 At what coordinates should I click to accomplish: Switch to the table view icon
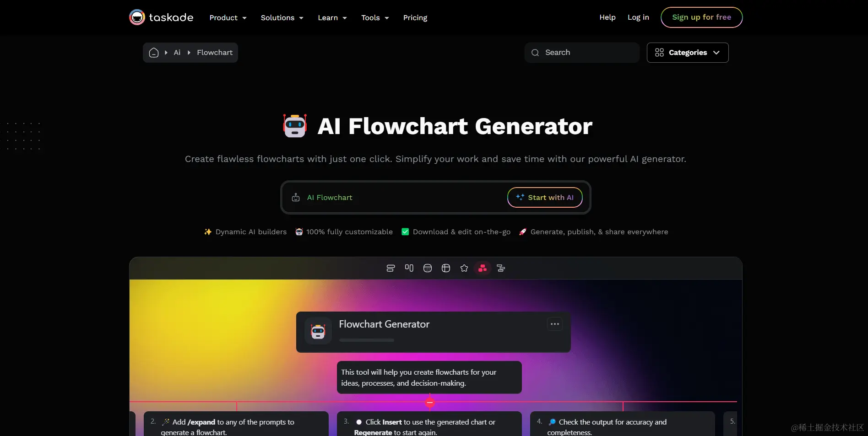pyautogui.click(x=446, y=268)
